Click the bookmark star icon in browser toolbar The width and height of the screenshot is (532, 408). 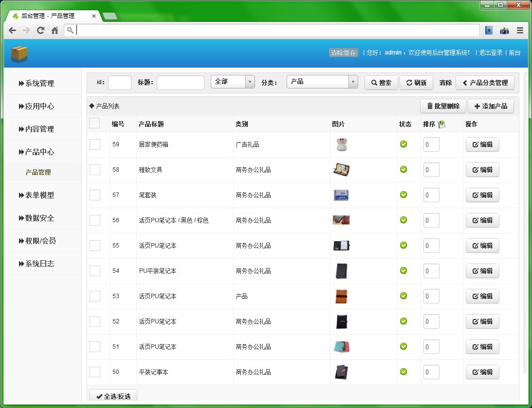point(489,31)
